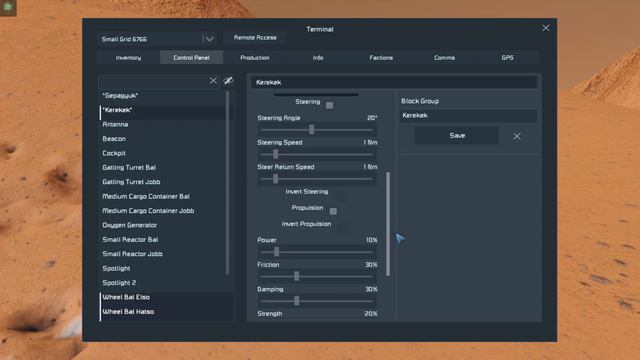Select the first Spotlight block

pyautogui.click(x=162, y=268)
